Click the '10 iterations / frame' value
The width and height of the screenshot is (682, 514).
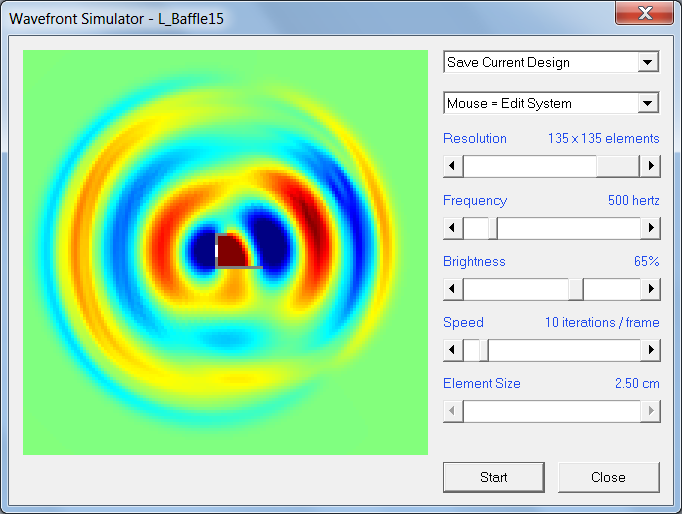pyautogui.click(x=602, y=322)
